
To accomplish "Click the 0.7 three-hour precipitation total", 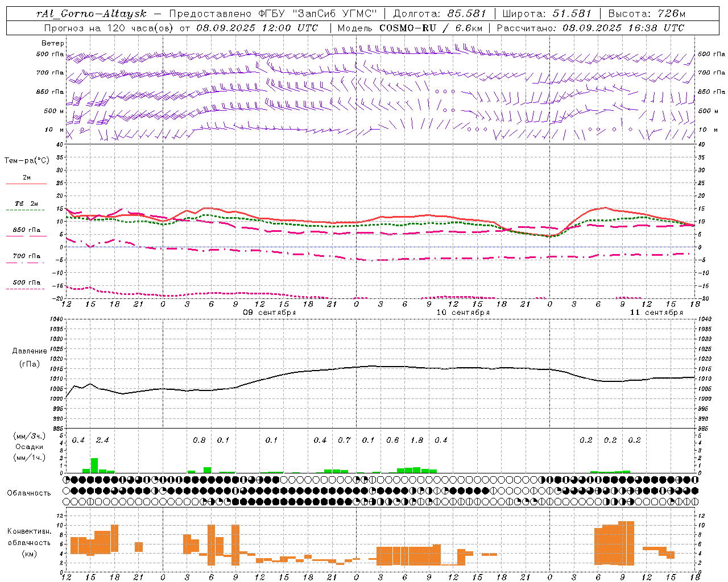I will tap(344, 440).
